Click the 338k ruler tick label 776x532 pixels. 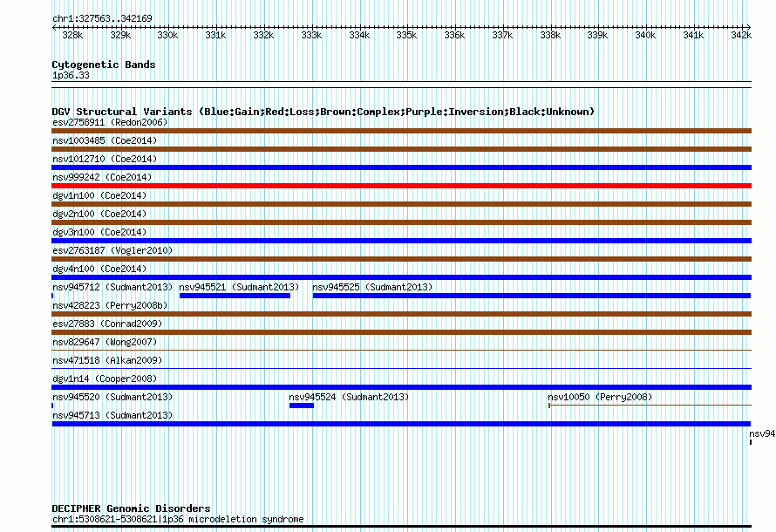[550, 35]
